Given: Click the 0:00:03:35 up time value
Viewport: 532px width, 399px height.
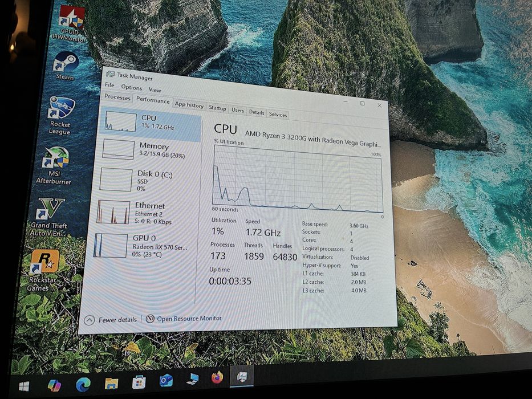Looking at the screenshot, I should [x=230, y=281].
